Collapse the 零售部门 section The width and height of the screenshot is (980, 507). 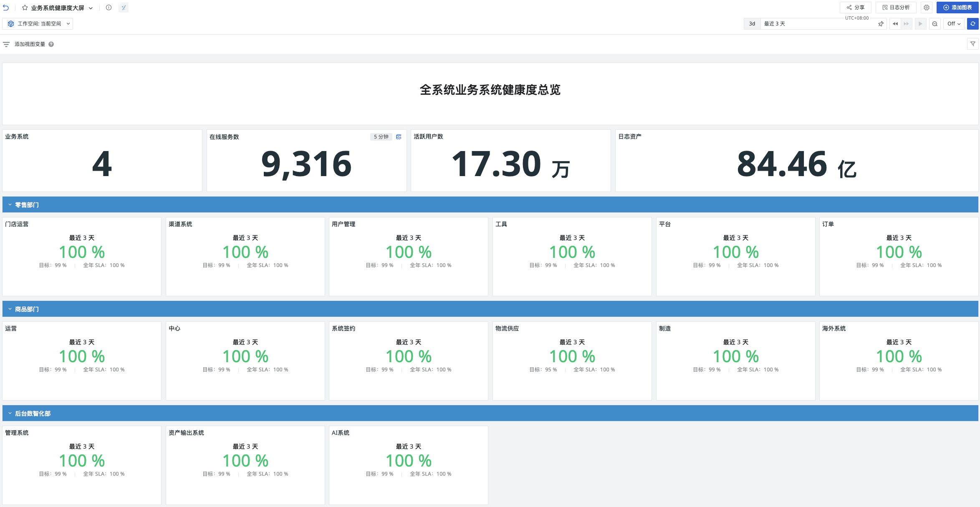pyautogui.click(x=10, y=205)
